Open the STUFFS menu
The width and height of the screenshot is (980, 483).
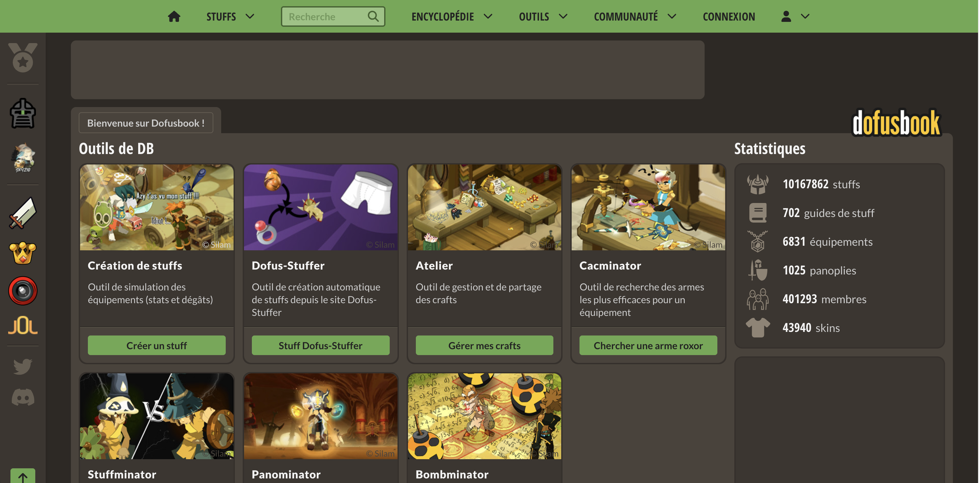click(221, 16)
